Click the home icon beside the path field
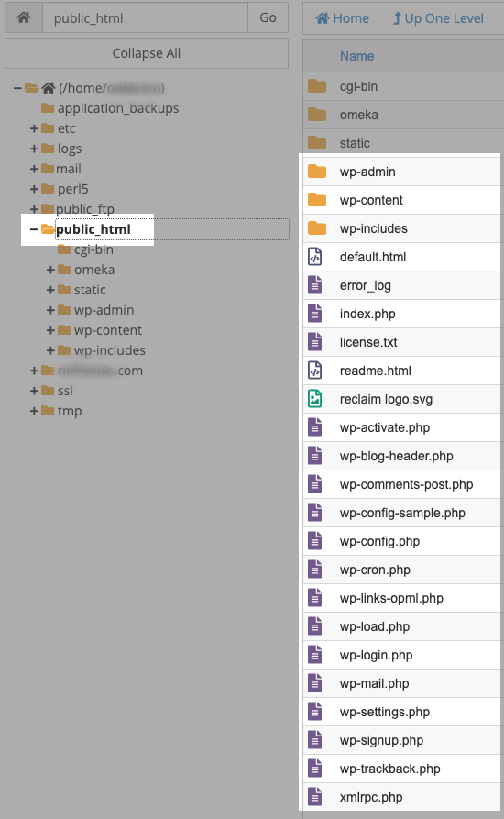 (24, 17)
